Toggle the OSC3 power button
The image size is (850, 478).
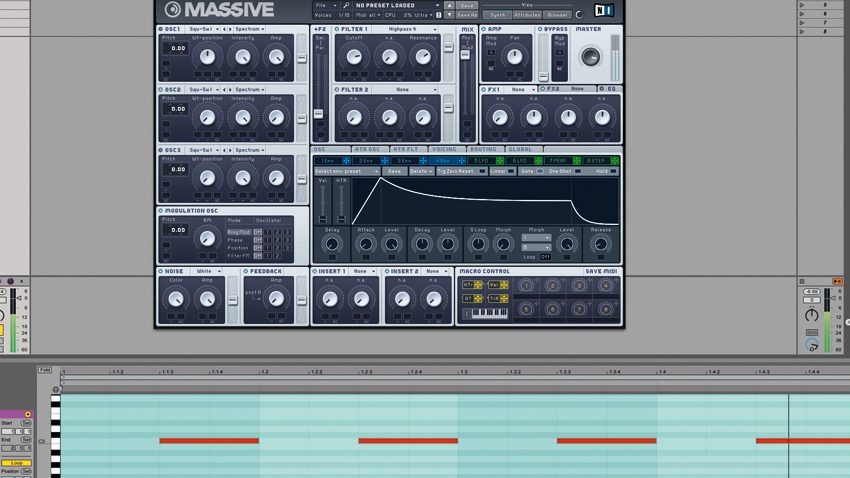click(x=160, y=150)
